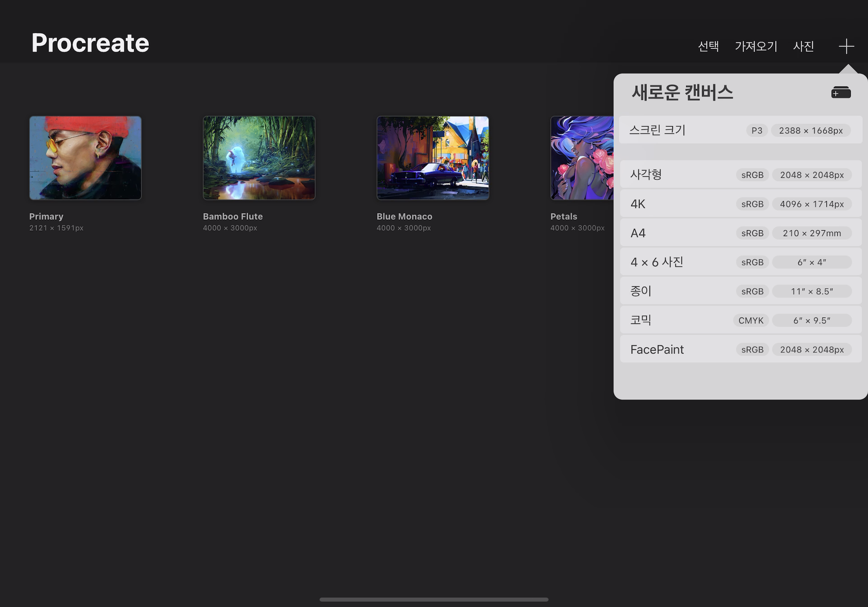
Task: Choose 스크린 크기 canvas preset
Action: coord(740,130)
